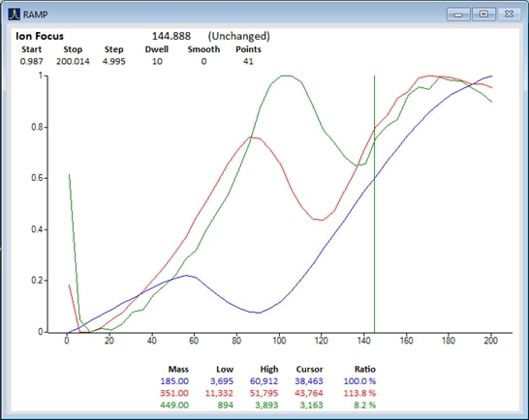Click x-axis tick label 200
Image resolution: width=529 pixels, height=420 pixels.
(x=491, y=341)
